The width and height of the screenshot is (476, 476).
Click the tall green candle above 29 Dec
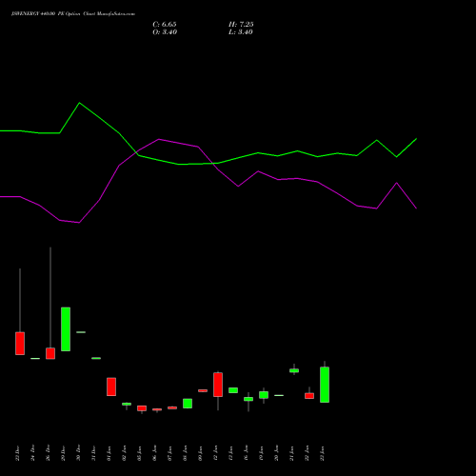pos(66,329)
